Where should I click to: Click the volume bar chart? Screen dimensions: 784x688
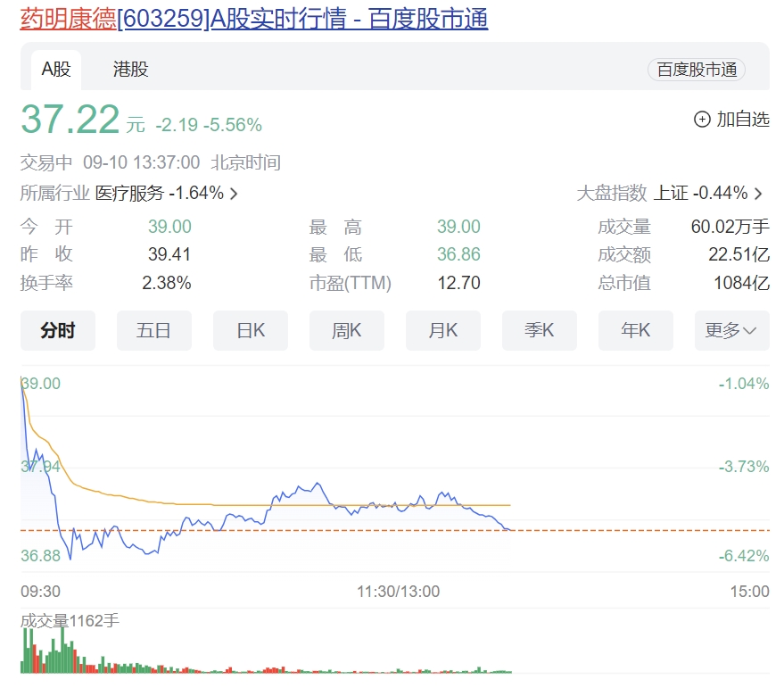tap(266, 650)
